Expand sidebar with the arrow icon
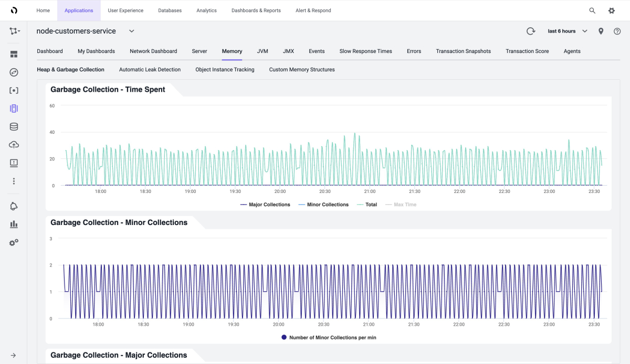 pos(14,355)
